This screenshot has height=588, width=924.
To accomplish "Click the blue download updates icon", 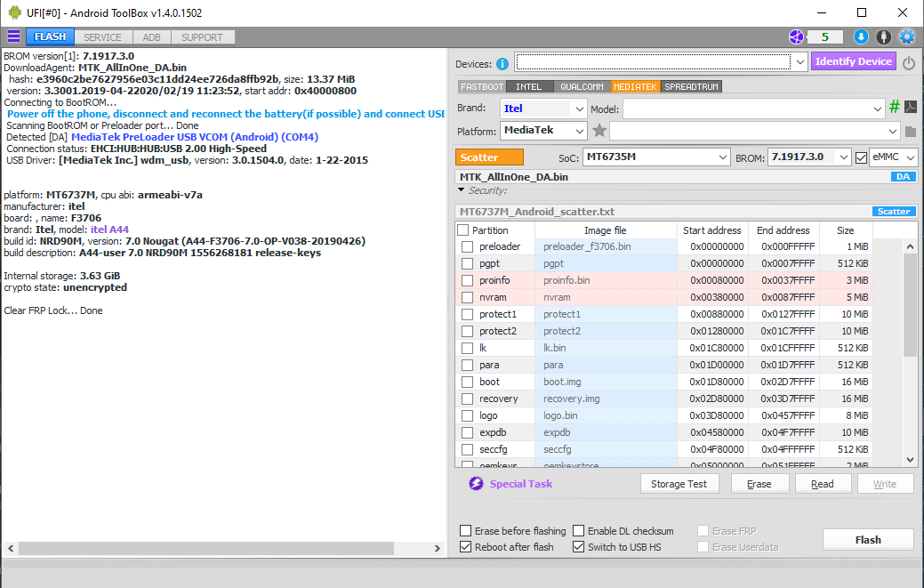I will click(861, 37).
